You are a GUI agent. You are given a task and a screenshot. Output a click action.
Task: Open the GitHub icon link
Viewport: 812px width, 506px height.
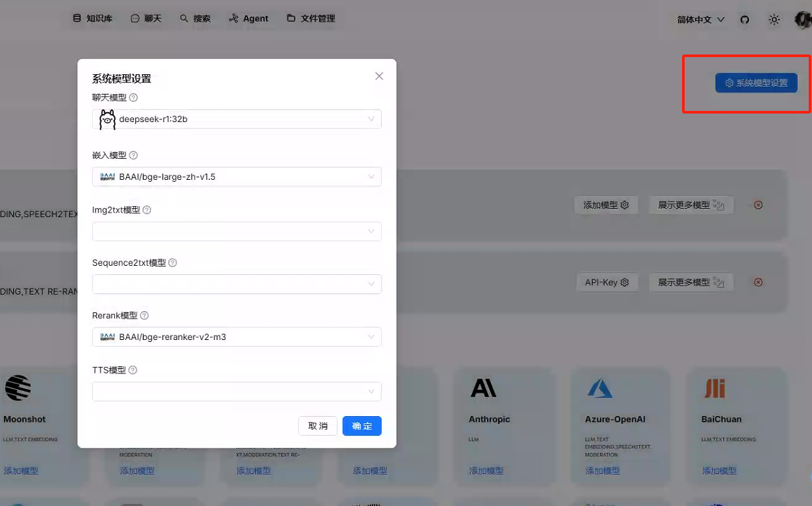[x=744, y=20]
